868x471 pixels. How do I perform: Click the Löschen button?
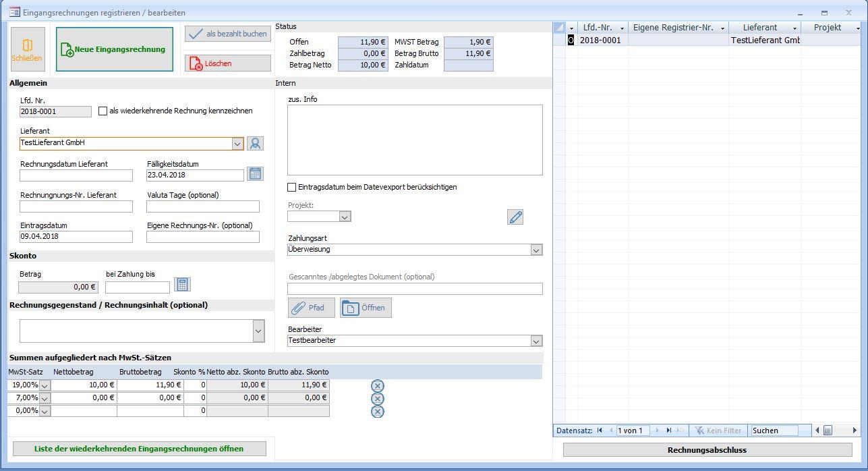pyautogui.click(x=228, y=63)
